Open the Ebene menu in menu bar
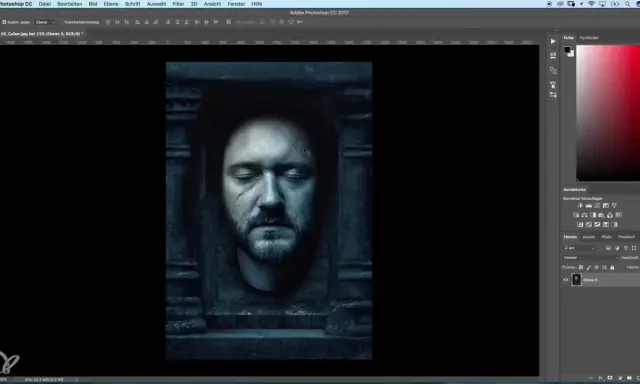Viewport: 640px width, 384px height. [111, 4]
